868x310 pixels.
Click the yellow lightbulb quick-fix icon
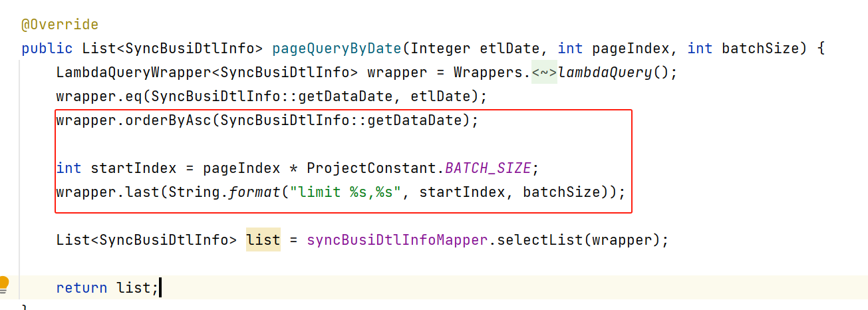(x=5, y=284)
